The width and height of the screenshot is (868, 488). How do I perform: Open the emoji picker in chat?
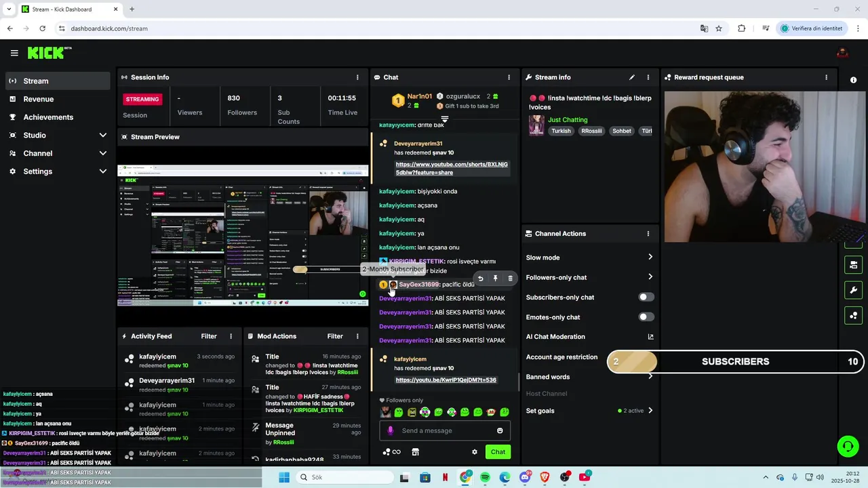point(500,430)
